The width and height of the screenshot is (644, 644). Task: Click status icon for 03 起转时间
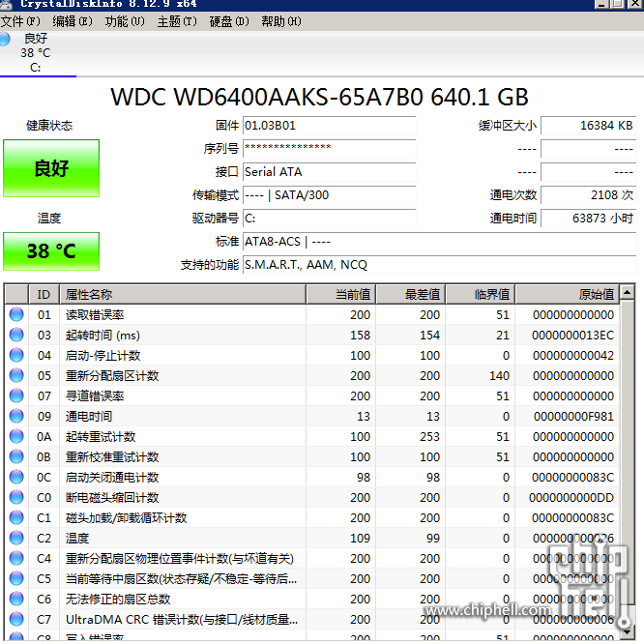tap(16, 335)
